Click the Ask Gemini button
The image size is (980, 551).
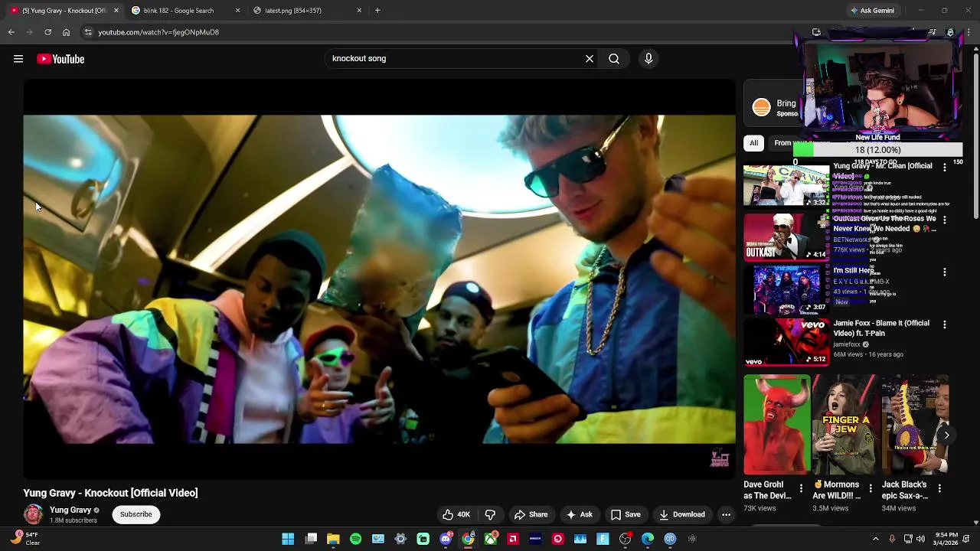click(872, 11)
